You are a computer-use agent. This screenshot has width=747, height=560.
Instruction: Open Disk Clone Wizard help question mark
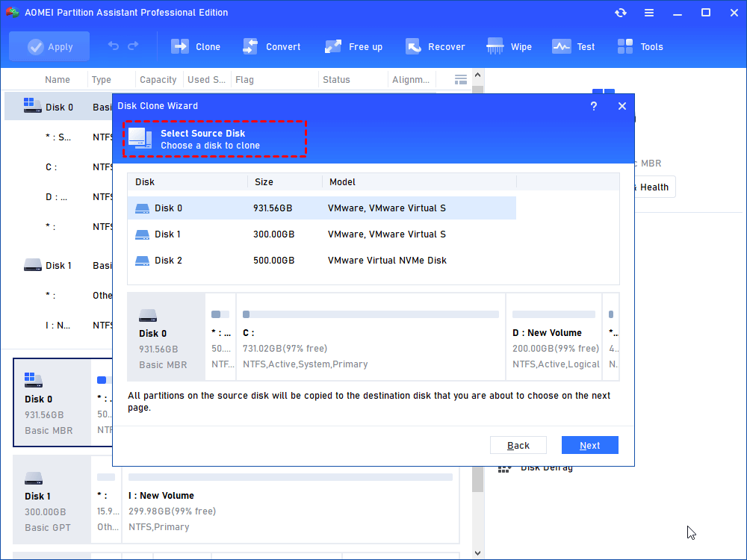click(x=594, y=106)
